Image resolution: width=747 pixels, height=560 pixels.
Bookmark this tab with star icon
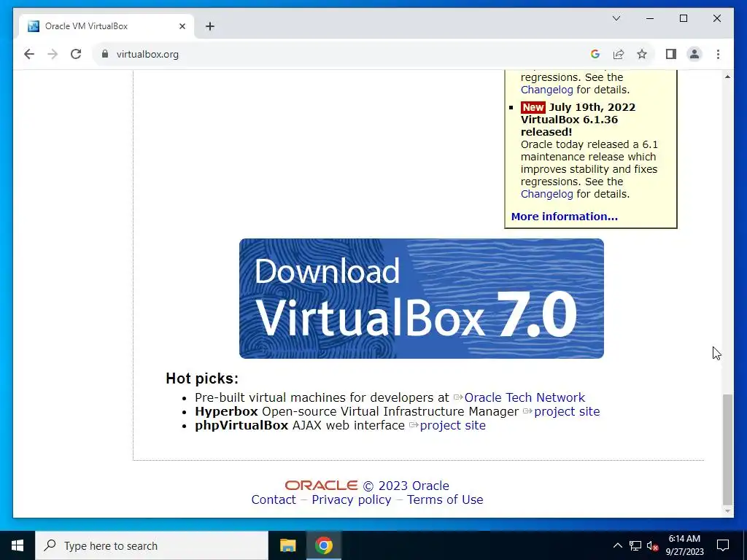[642, 54]
